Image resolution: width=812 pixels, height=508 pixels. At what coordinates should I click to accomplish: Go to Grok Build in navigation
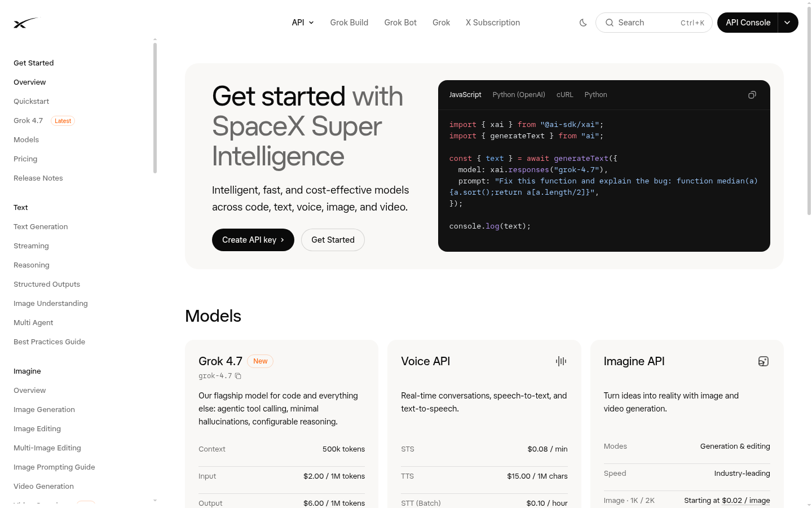click(x=349, y=23)
